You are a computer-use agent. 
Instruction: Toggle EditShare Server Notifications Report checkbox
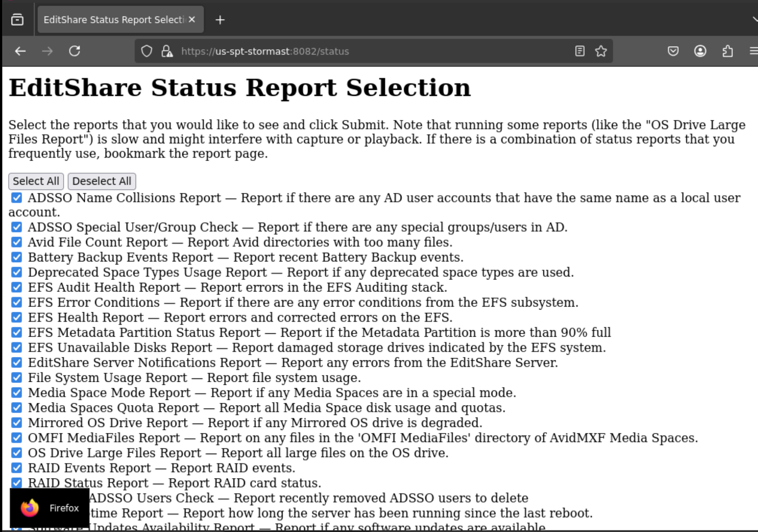[x=16, y=362]
